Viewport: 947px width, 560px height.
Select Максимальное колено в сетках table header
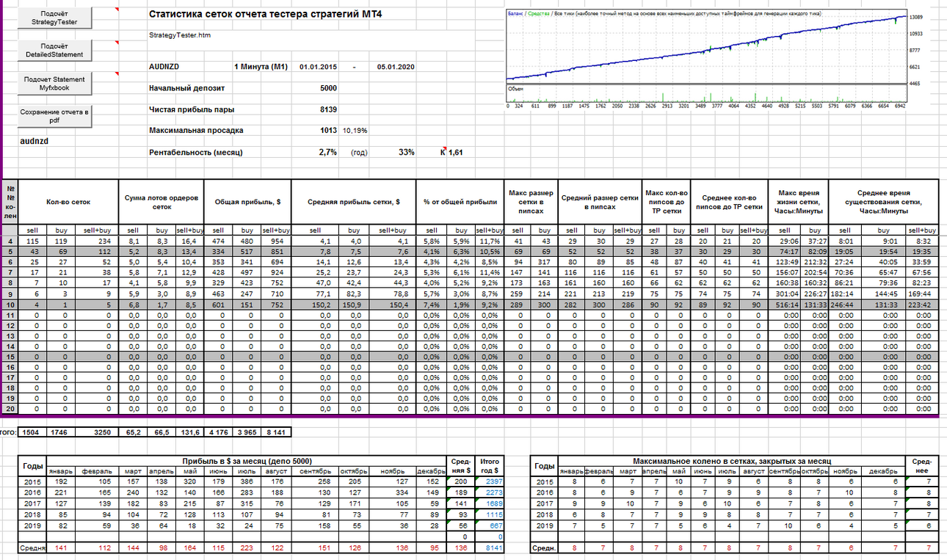pos(732,460)
